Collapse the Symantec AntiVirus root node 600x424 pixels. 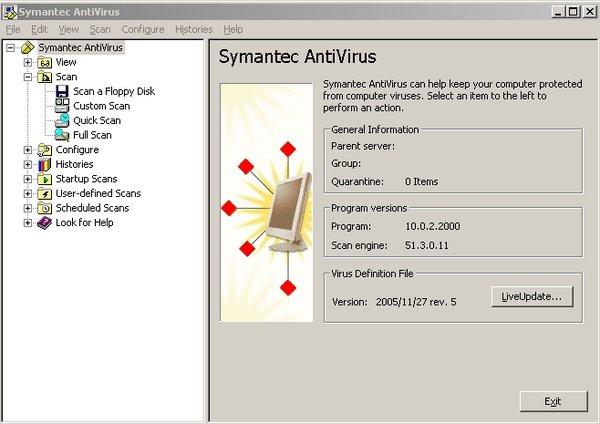11,47
